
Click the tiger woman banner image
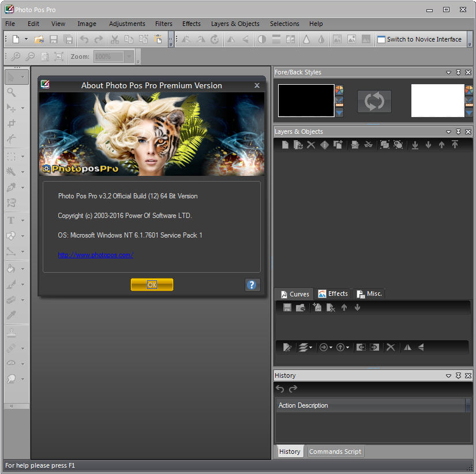tap(152, 134)
